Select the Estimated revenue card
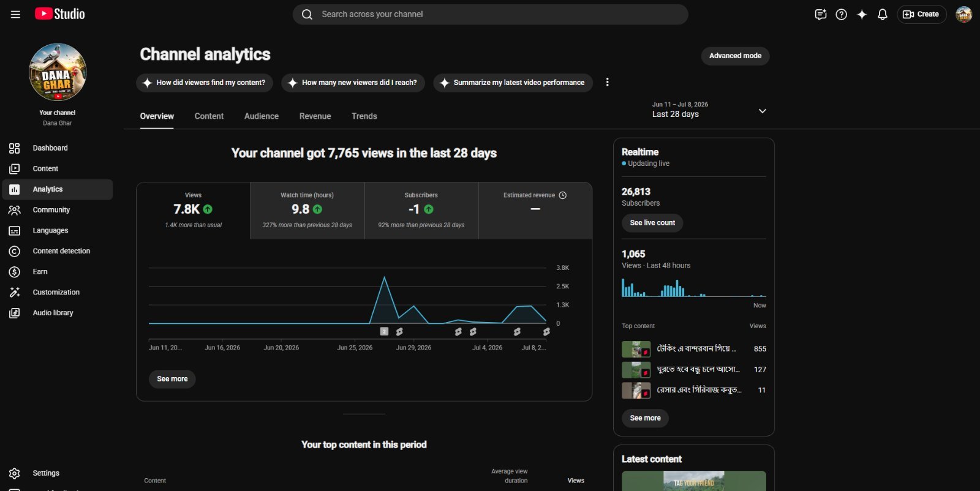980x491 pixels. coord(535,211)
